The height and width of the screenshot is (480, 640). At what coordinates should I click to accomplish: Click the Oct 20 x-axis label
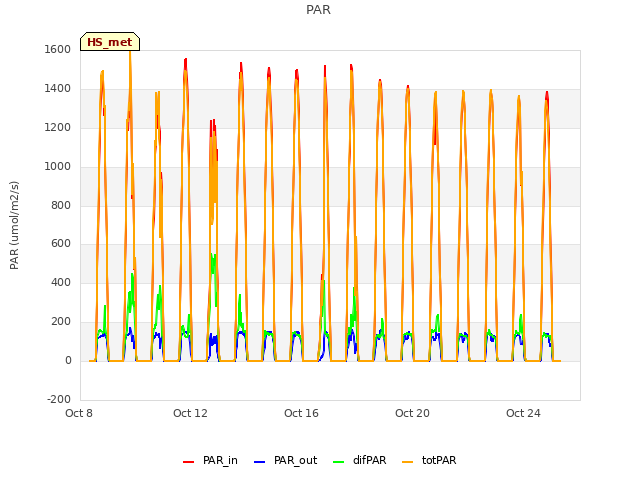[412, 413]
